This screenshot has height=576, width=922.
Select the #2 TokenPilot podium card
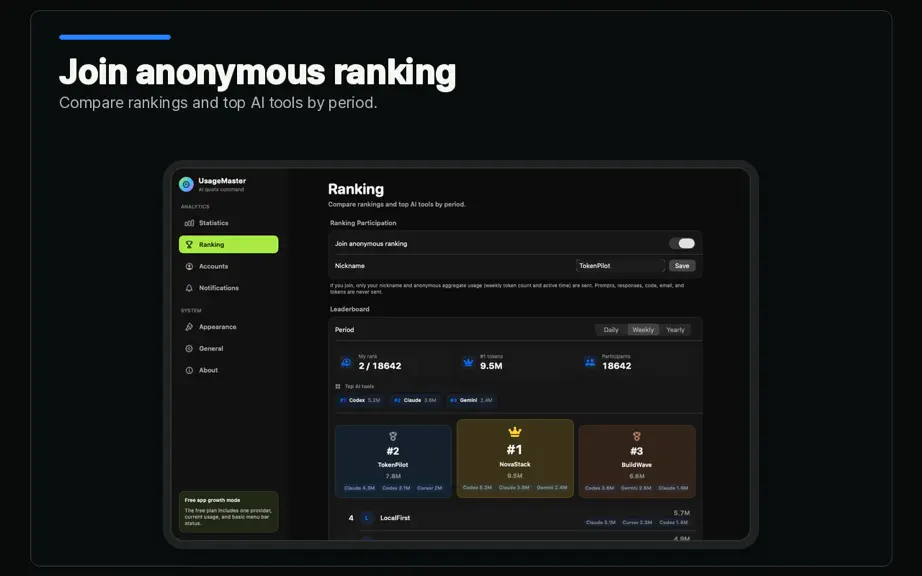[393, 461]
